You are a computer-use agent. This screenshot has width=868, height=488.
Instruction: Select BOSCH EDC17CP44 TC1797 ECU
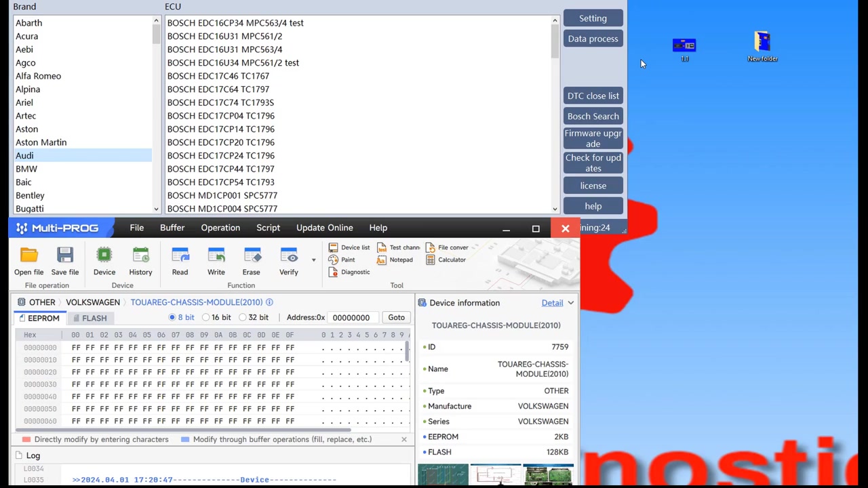(221, 169)
